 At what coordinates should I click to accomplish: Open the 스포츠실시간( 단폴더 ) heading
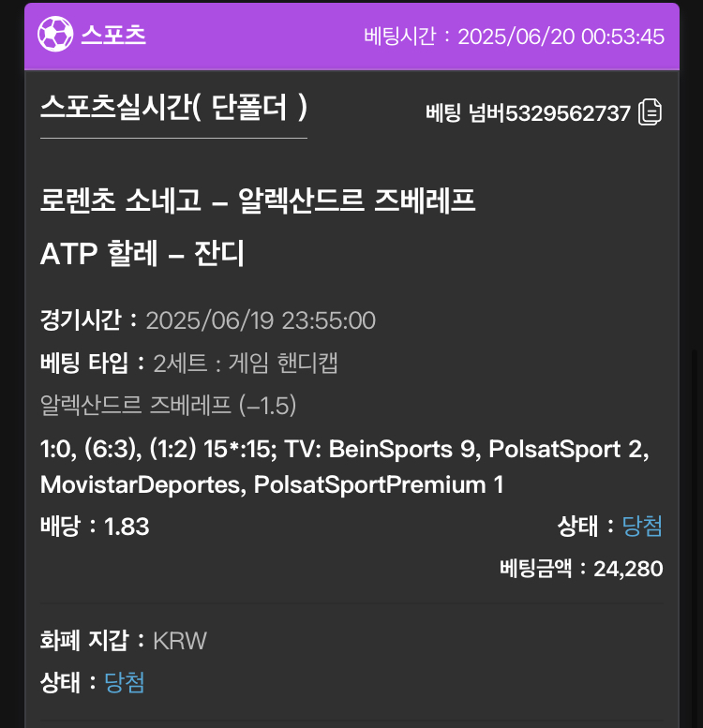point(174,107)
